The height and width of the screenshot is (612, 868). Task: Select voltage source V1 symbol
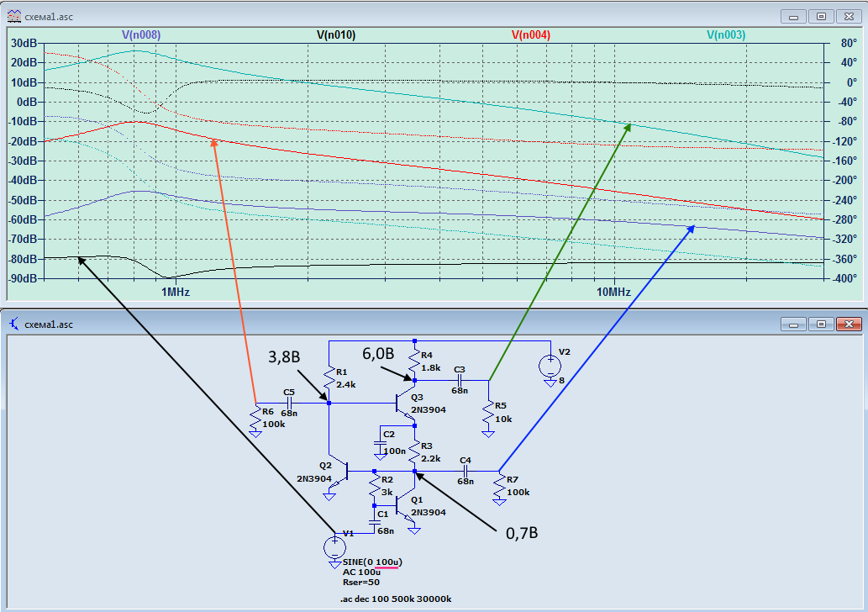pyautogui.click(x=335, y=547)
